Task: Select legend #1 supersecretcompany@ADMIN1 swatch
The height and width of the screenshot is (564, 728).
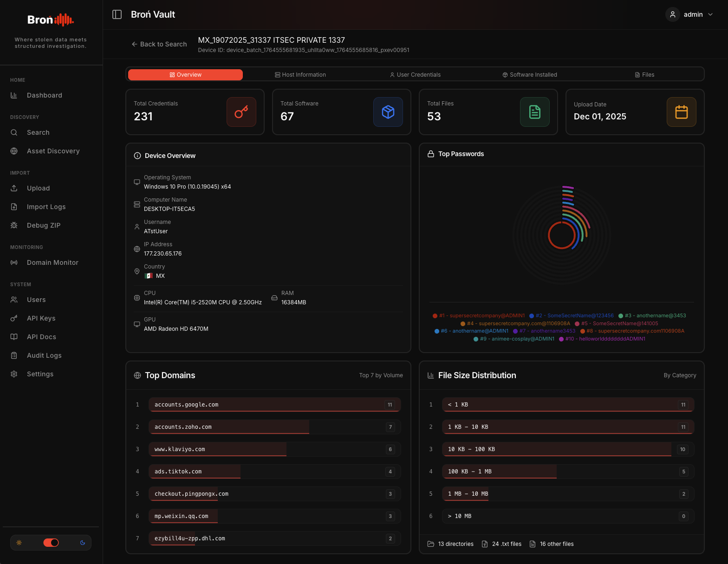Action: click(435, 316)
